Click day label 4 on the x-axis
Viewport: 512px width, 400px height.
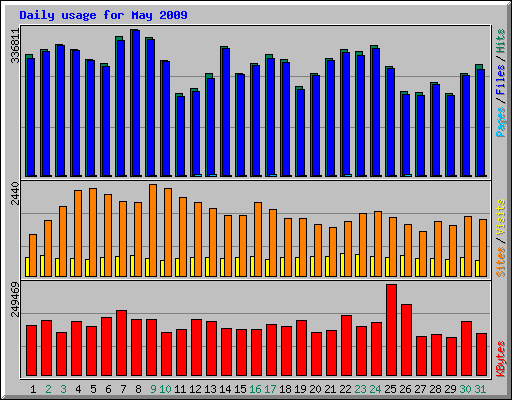78,389
